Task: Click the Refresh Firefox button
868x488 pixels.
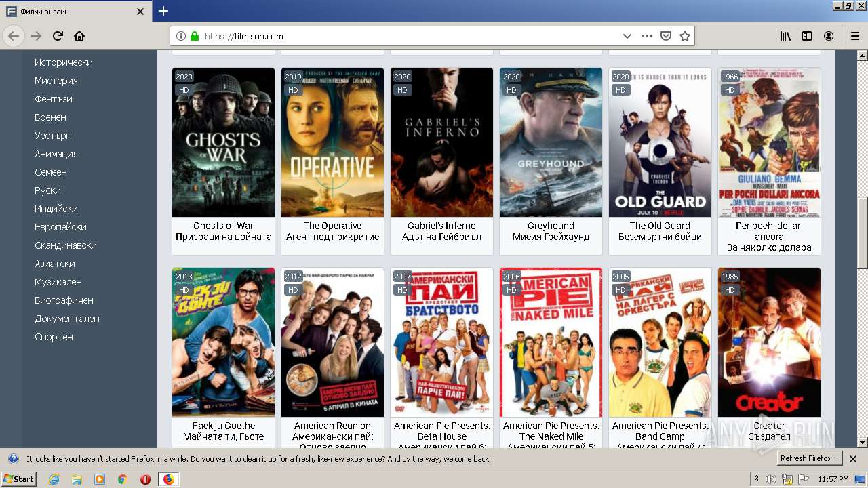Action: 809,459
